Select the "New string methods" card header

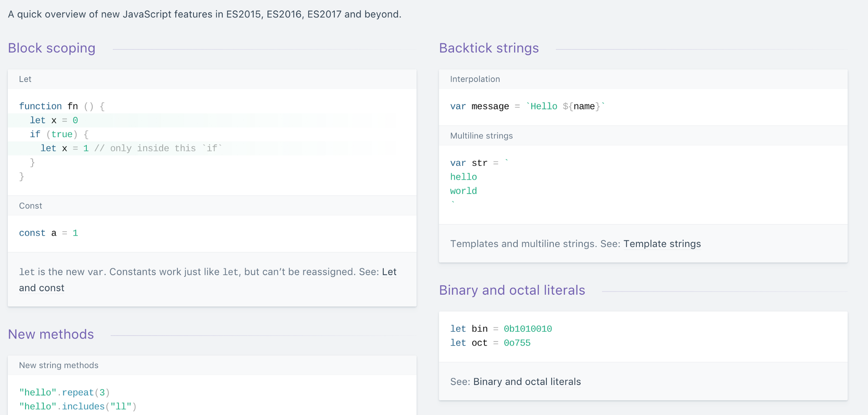tap(58, 365)
